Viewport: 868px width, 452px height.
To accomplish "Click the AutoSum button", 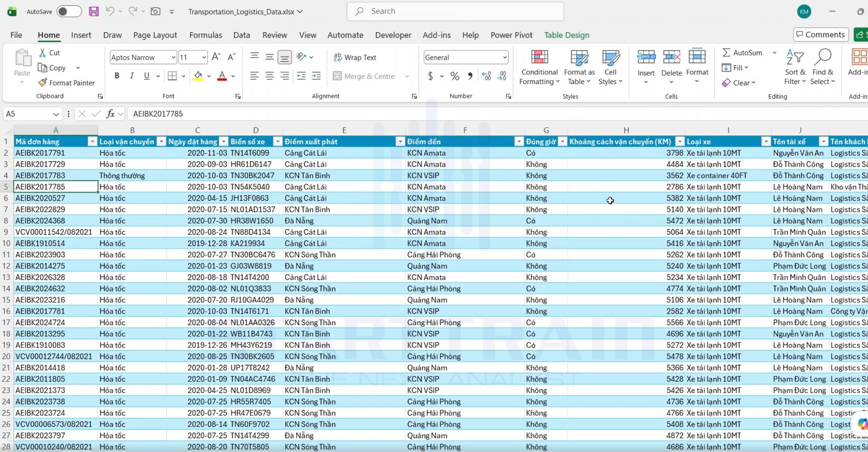I will pyautogui.click(x=742, y=53).
